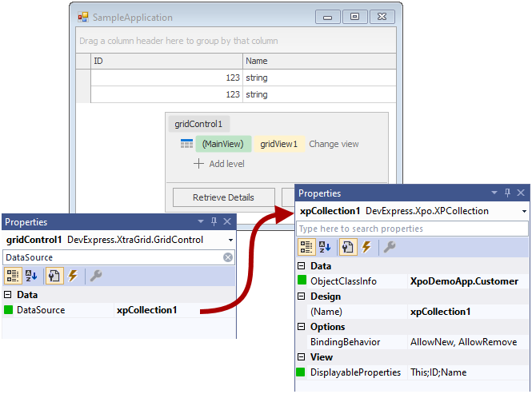The image size is (532, 394).
Task: Clear the DataSource search box
Action: pos(228,257)
